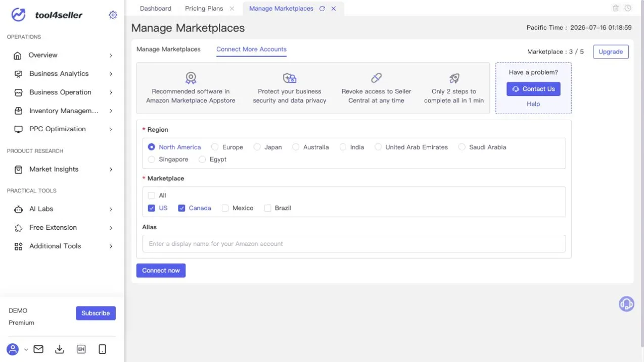The height and width of the screenshot is (362, 644).
Task: Open the Connect More Accounts sub-tab
Action: pos(251,49)
